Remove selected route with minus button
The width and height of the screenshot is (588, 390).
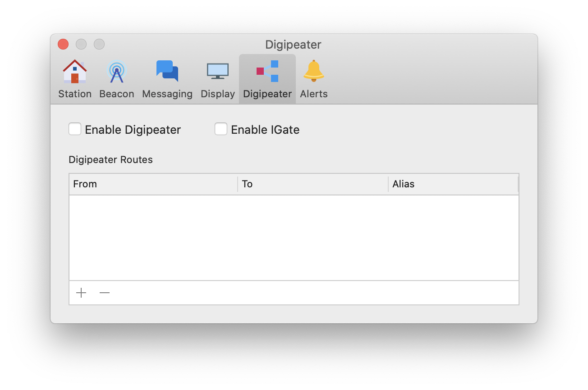105,293
